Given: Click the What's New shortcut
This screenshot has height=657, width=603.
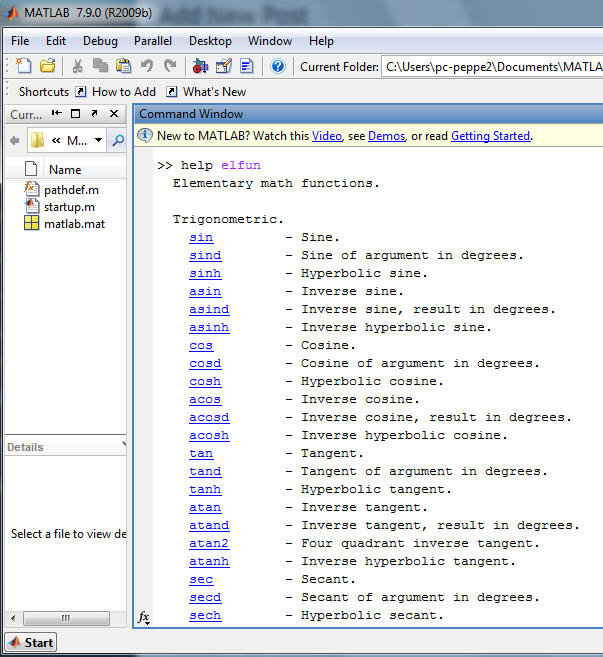Looking at the screenshot, I should [x=206, y=91].
